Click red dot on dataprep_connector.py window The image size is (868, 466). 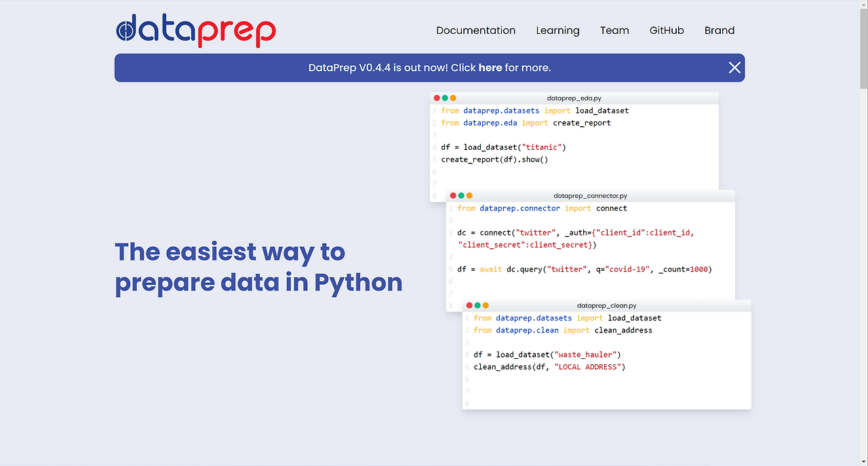click(453, 196)
